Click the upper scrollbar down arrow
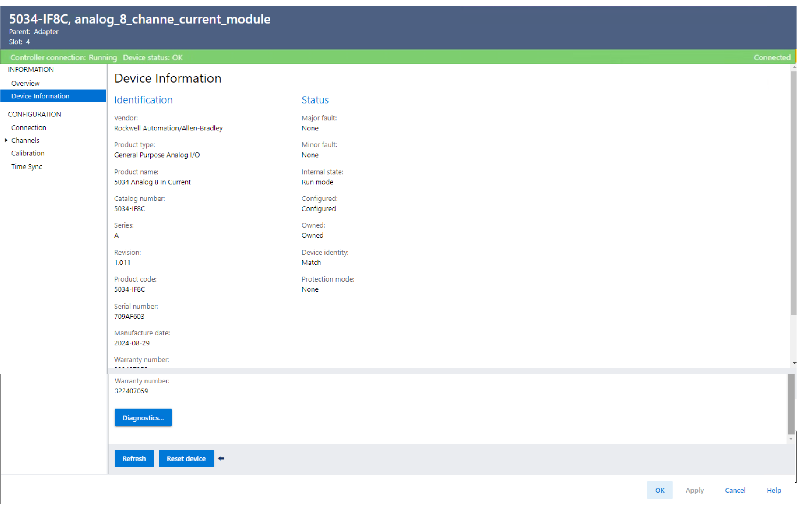This screenshot has height=507, width=812. pyautogui.click(x=794, y=363)
